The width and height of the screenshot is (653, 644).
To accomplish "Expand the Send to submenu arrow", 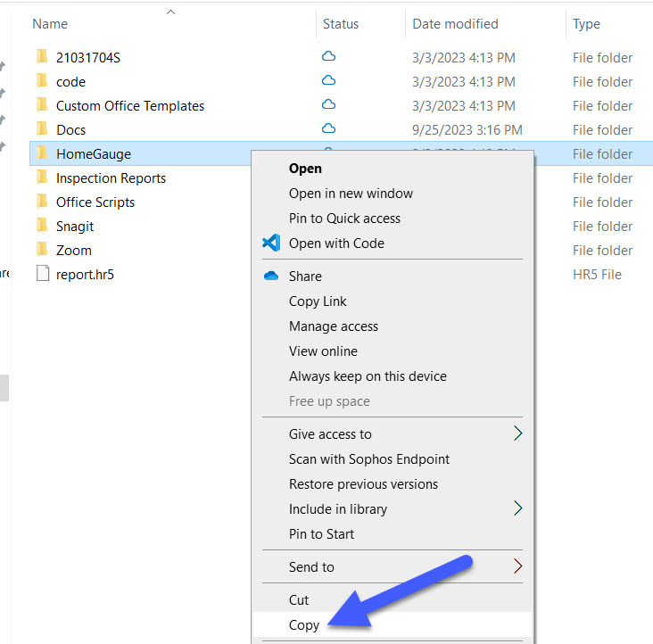I will click(517, 566).
